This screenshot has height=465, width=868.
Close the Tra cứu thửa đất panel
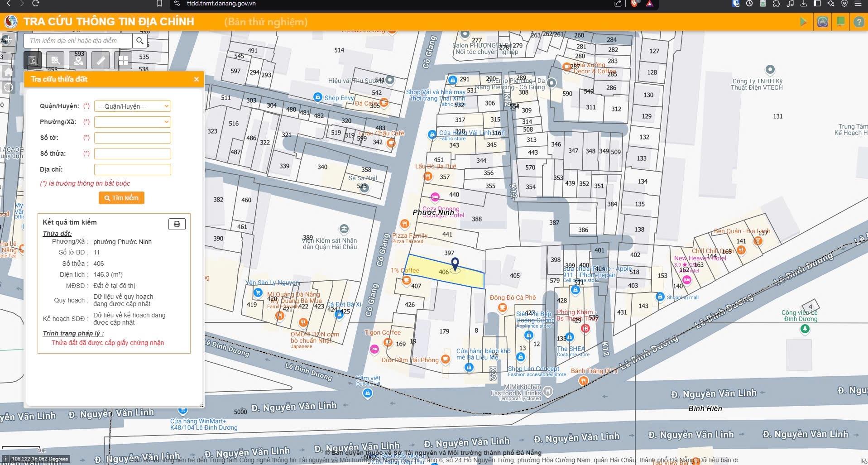[x=196, y=79]
